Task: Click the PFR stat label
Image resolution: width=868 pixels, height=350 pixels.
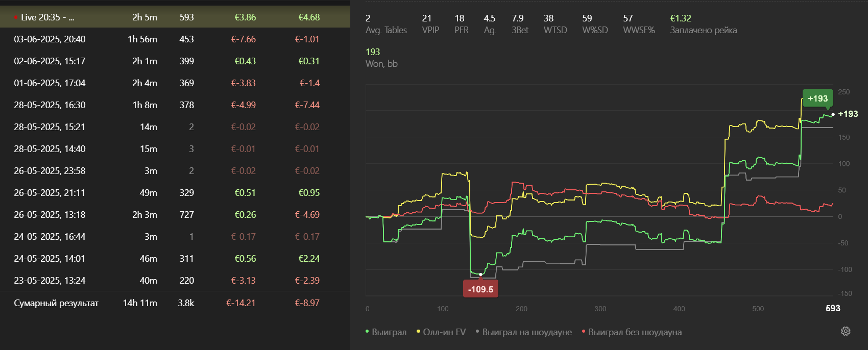Action: coord(462,30)
